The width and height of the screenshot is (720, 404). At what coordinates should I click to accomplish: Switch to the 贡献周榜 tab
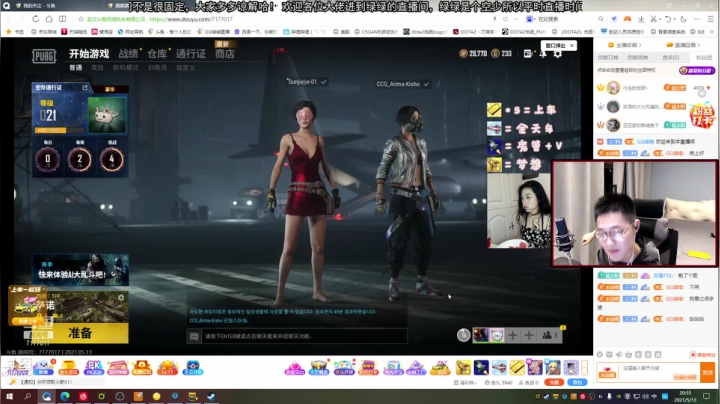tap(638, 57)
